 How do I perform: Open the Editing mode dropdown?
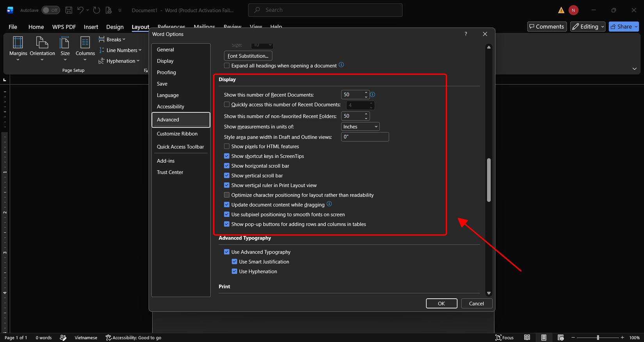587,27
